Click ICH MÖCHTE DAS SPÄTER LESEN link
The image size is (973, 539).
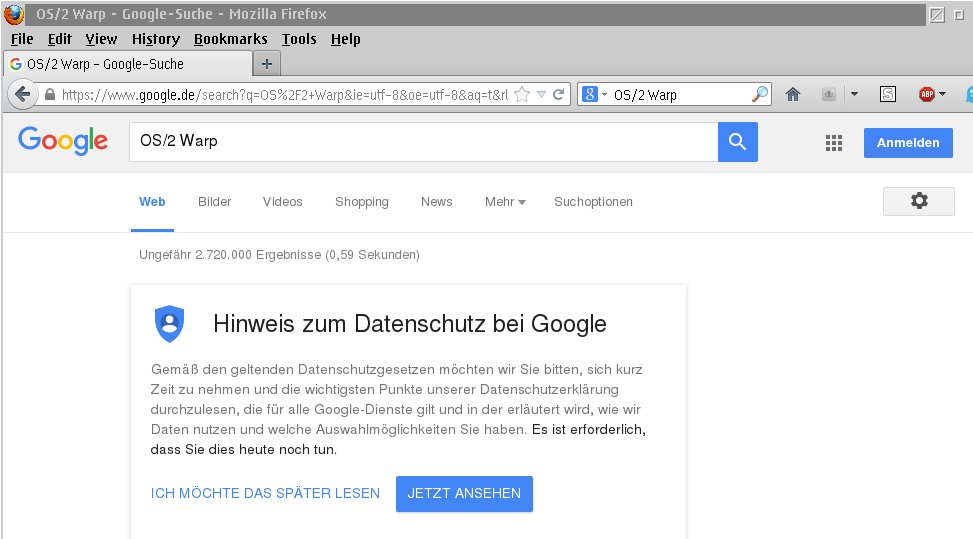265,493
